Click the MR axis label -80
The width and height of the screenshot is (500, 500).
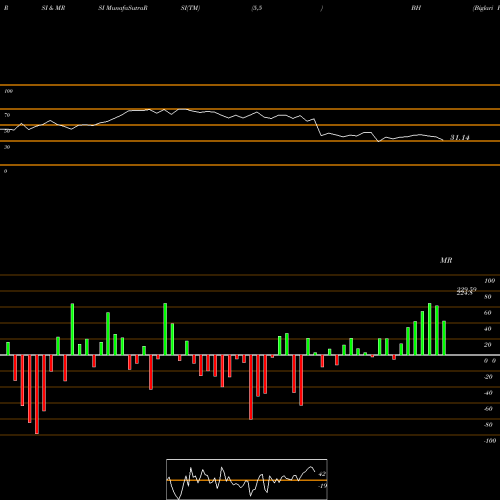click(x=488, y=425)
